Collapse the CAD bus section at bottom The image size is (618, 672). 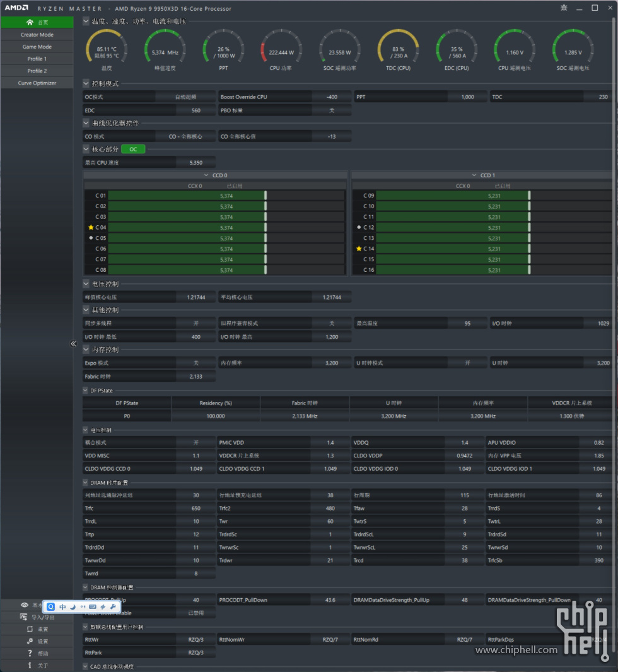click(x=85, y=666)
